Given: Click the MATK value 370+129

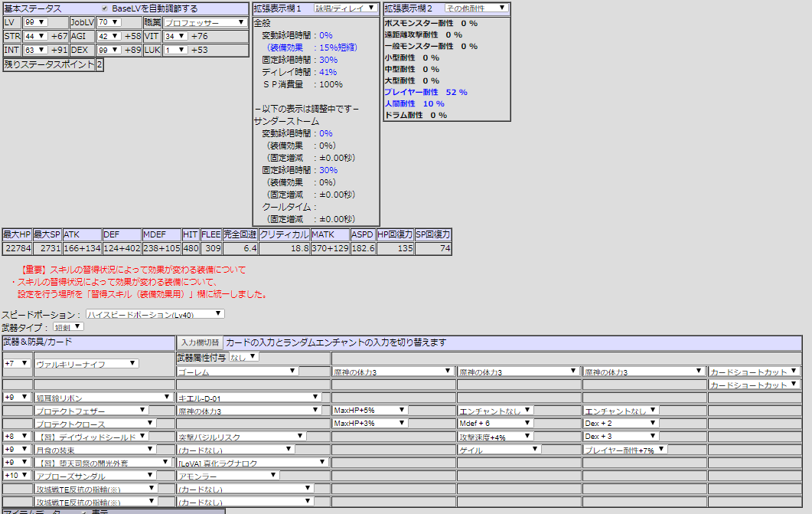Looking at the screenshot, I should [330, 248].
